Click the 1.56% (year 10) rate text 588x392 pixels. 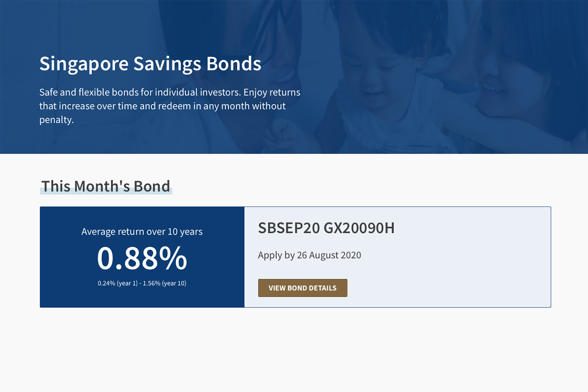coord(164,283)
